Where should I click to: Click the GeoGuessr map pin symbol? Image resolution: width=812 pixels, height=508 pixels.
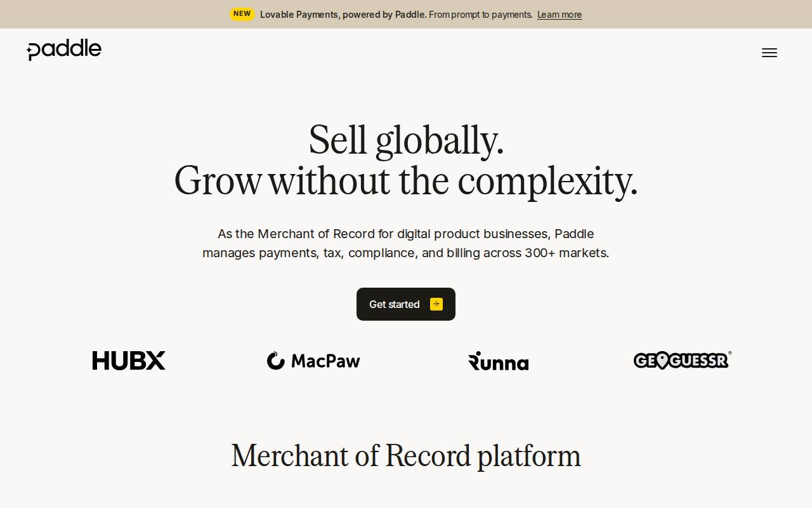coord(662,361)
